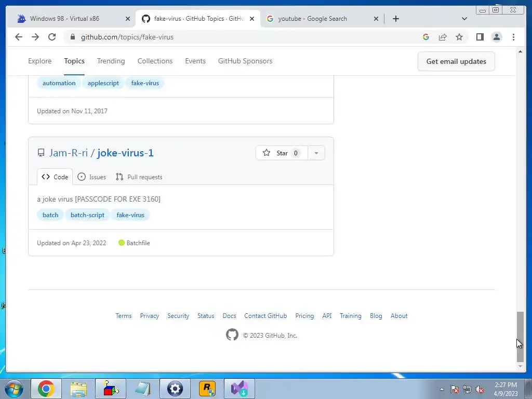Open the Collections navigation item
The width and height of the screenshot is (532, 399).
coord(155,61)
